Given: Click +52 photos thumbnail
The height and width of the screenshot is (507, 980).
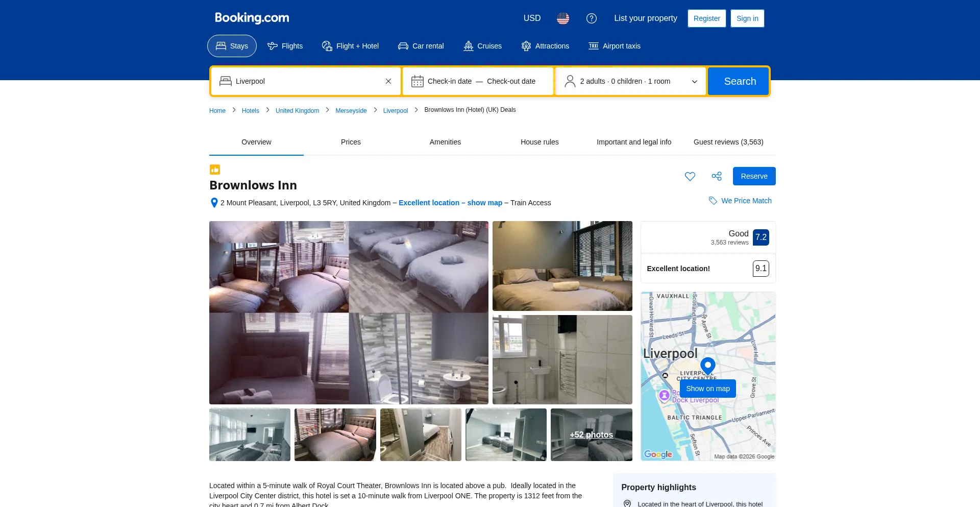Looking at the screenshot, I should (591, 434).
